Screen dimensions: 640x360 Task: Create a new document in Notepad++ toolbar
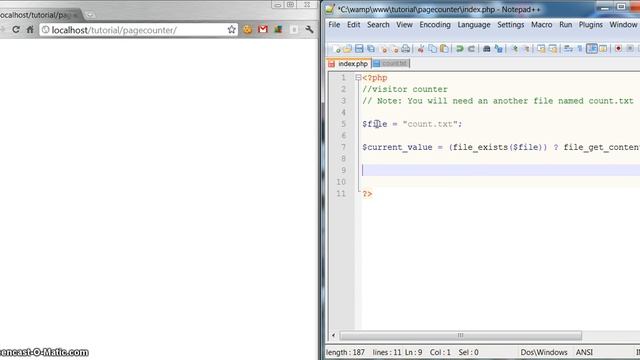pyautogui.click(x=337, y=49)
